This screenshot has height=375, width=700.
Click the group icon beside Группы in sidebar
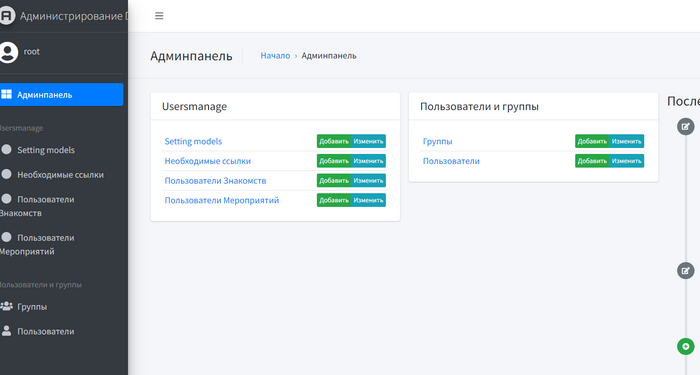6,306
